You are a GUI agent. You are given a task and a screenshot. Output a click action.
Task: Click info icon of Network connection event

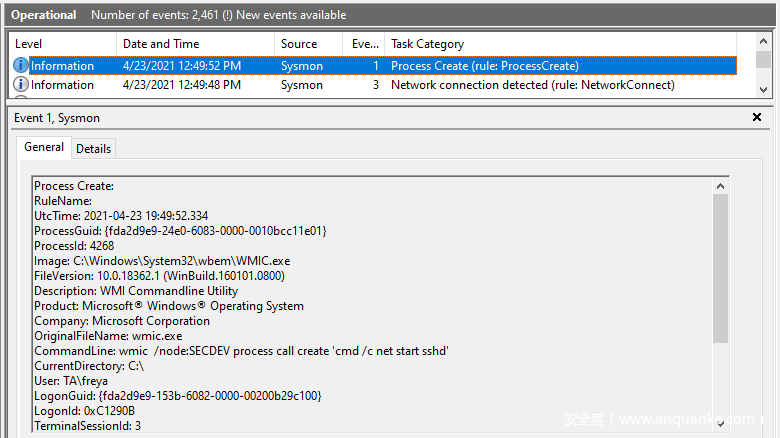[21, 85]
